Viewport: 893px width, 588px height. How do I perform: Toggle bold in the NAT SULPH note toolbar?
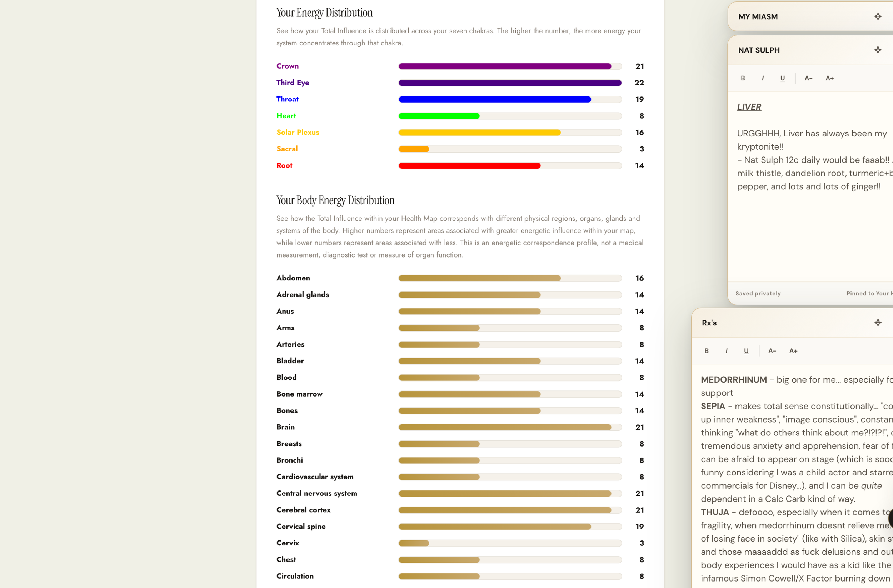[743, 78]
